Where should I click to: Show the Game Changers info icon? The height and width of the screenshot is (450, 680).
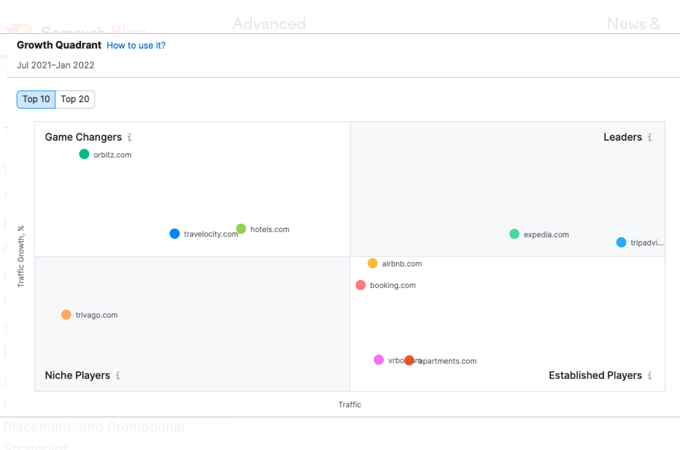click(x=129, y=137)
